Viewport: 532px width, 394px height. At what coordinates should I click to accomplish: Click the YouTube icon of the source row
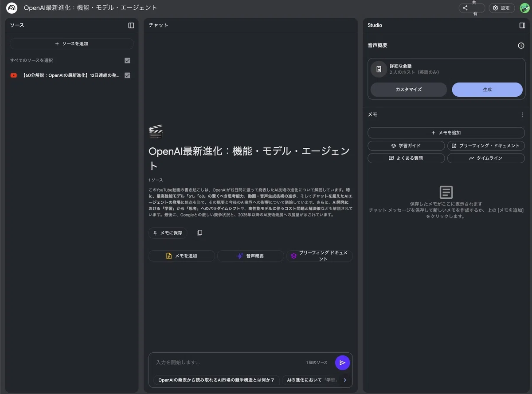pos(14,75)
